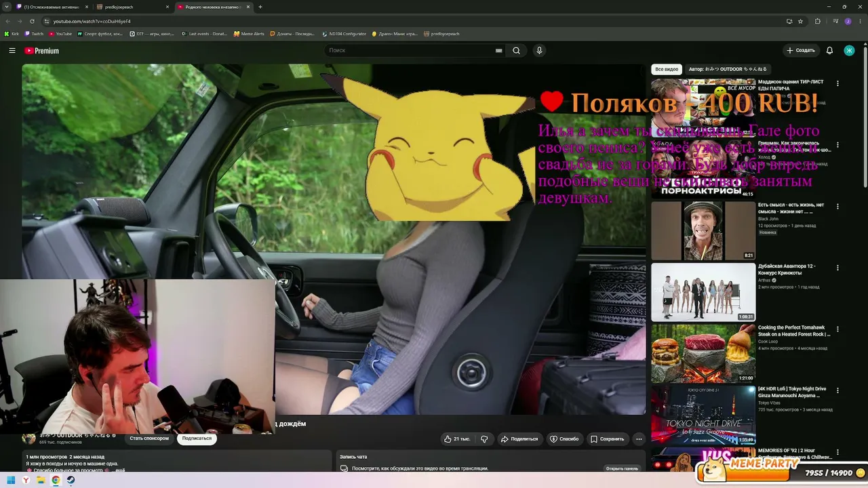Screen dimensions: 868x488
Task: Click the Спасибо button
Action: 564,439
